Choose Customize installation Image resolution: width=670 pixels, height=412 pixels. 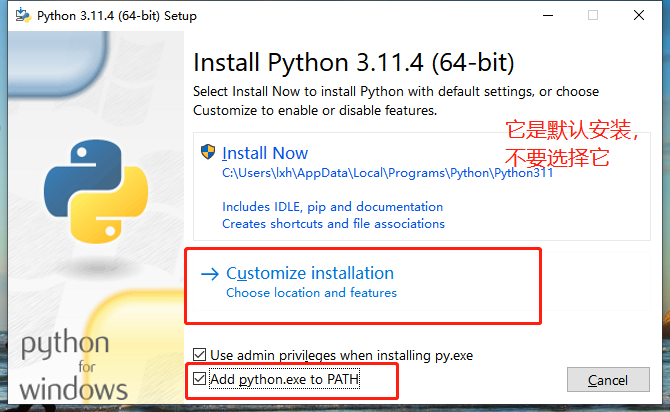421,282
